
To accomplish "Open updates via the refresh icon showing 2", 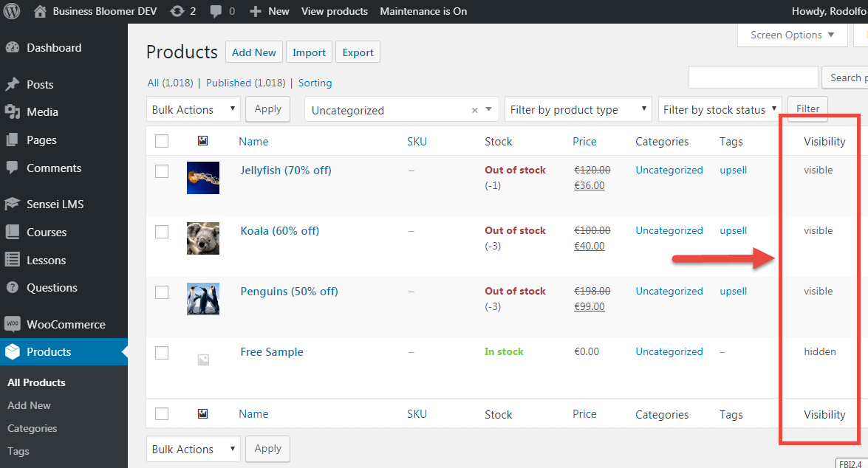I will tap(177, 11).
